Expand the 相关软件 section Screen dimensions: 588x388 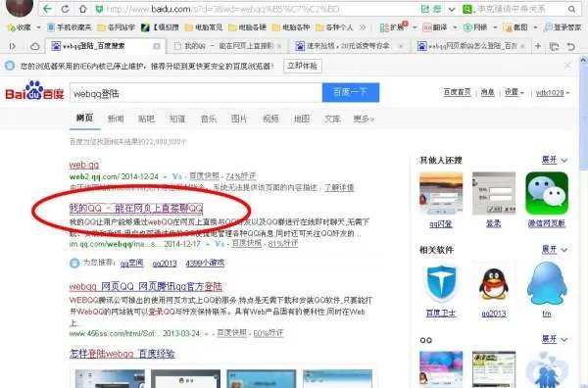(555, 249)
